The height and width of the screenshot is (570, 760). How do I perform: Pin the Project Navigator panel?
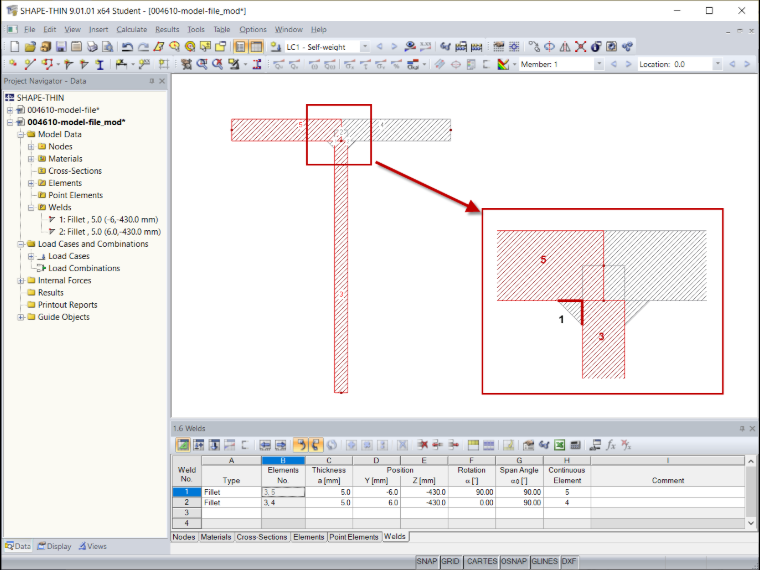pyautogui.click(x=152, y=81)
